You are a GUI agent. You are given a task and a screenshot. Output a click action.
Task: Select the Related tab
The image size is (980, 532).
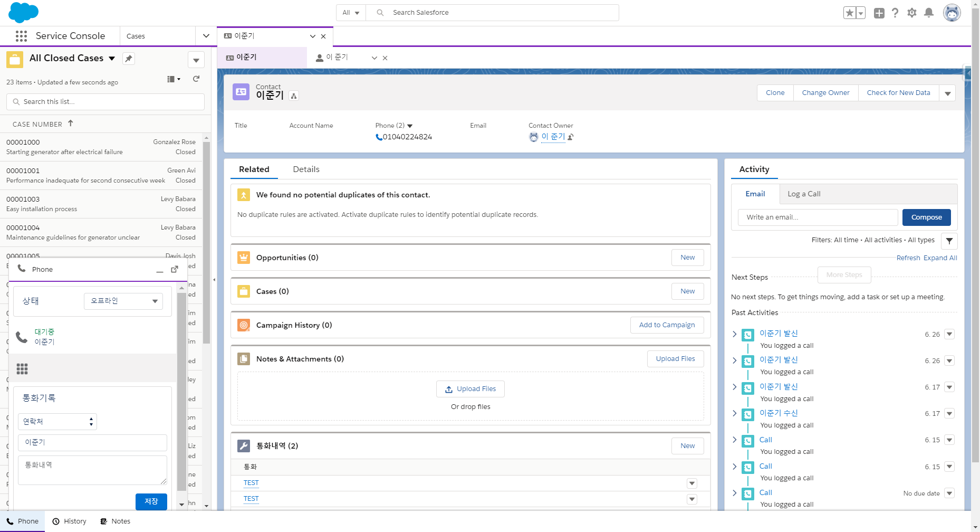coord(254,169)
